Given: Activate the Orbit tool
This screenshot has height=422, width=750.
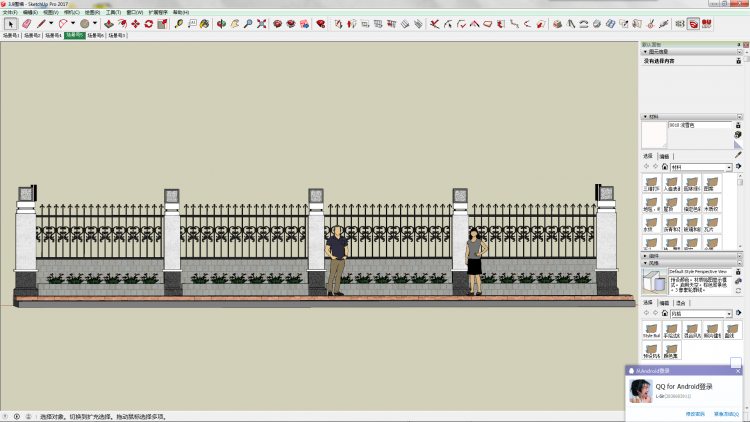Looking at the screenshot, I should pyautogui.click(x=221, y=23).
